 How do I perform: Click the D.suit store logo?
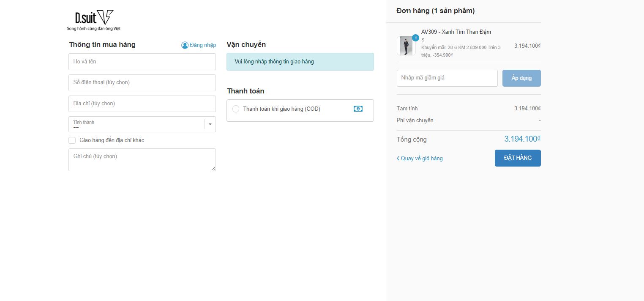[x=94, y=20]
